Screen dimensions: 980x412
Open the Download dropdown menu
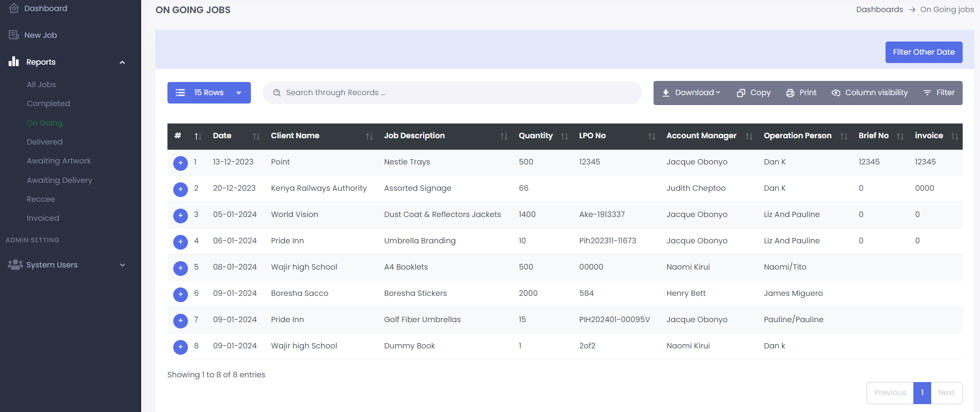[691, 92]
